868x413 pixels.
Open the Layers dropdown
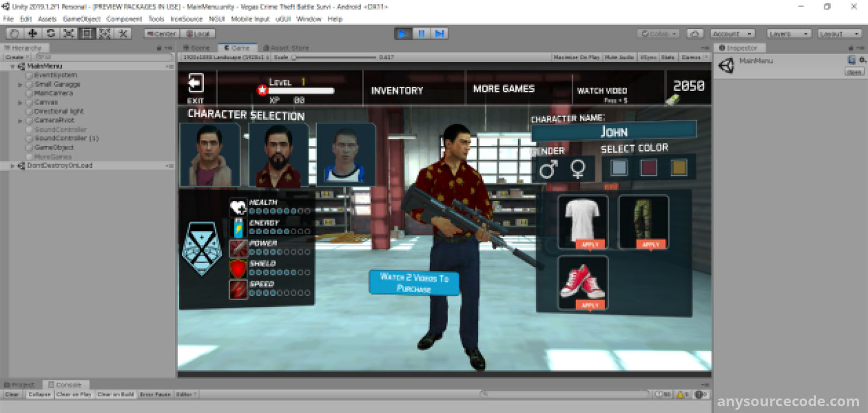click(788, 34)
